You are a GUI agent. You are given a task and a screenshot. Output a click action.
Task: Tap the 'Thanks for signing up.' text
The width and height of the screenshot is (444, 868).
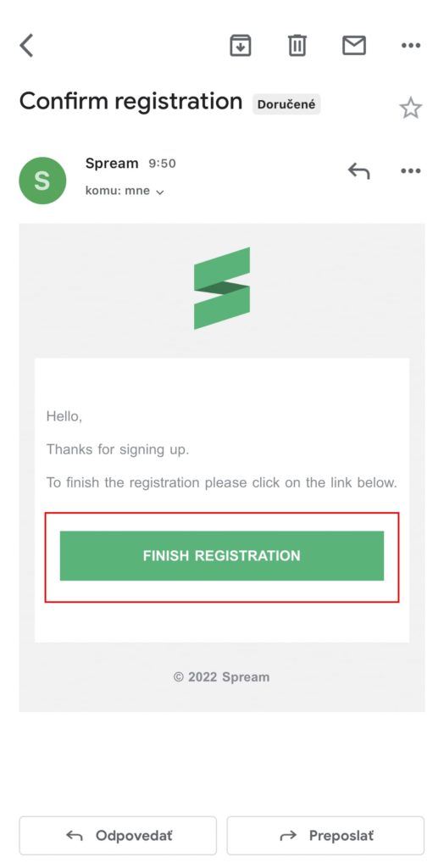click(x=118, y=449)
